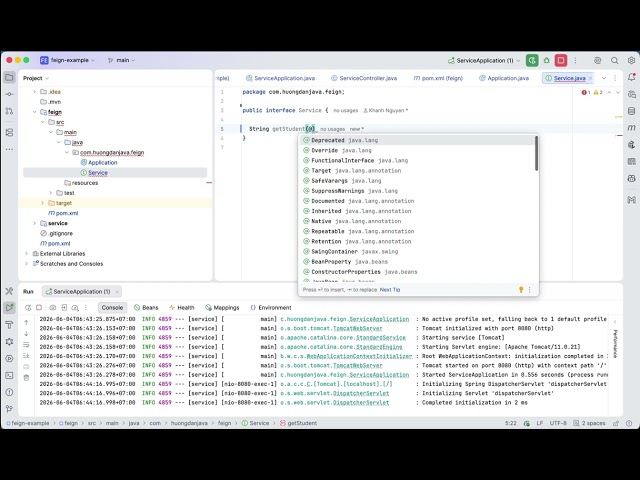
Task: Switch to pom.xml (feign) editor tab
Action: coord(438,78)
